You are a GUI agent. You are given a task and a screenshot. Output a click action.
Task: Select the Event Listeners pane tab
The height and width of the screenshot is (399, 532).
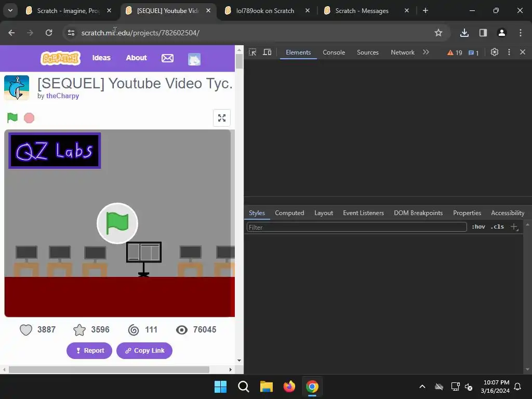pos(363,212)
